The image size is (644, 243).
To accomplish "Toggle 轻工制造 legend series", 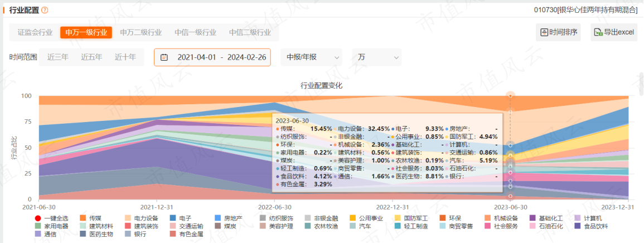I will [x=411, y=226].
